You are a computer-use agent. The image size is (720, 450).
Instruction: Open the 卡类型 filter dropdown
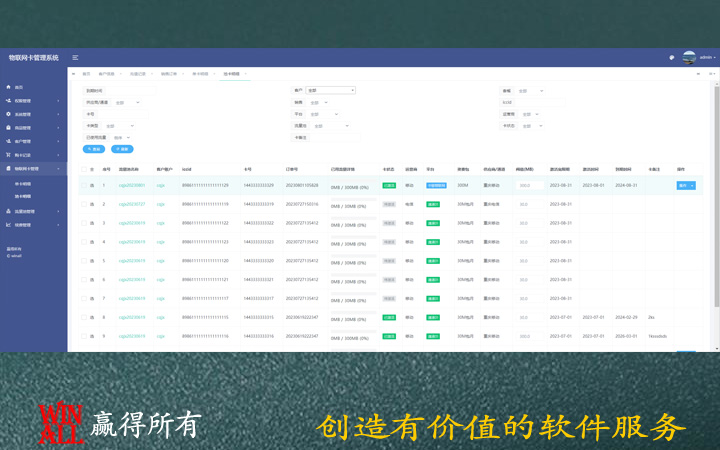(x=119, y=126)
